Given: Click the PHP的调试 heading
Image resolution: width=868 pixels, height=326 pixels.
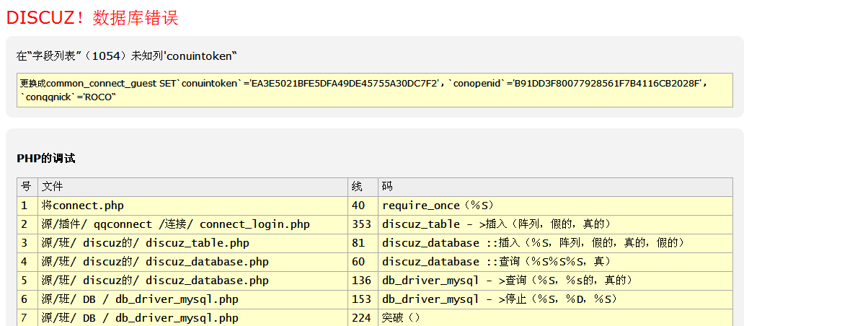Looking at the screenshot, I should click(x=46, y=159).
